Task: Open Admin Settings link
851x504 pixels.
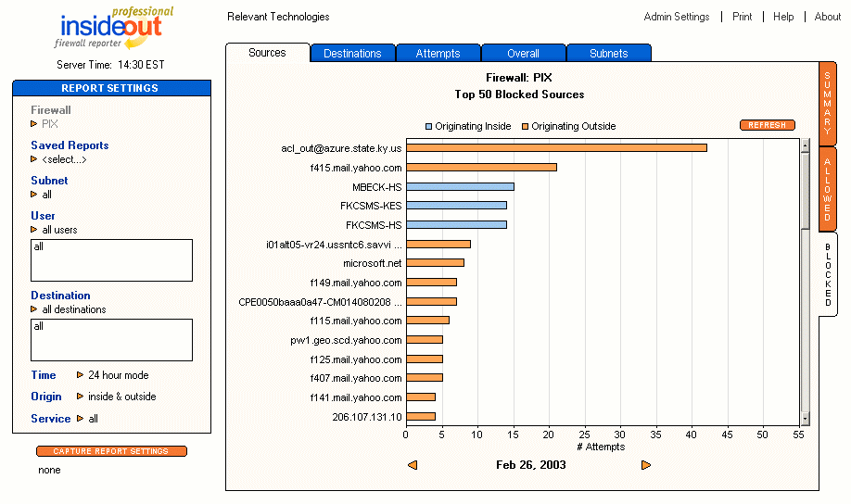Action: pyautogui.click(x=677, y=17)
